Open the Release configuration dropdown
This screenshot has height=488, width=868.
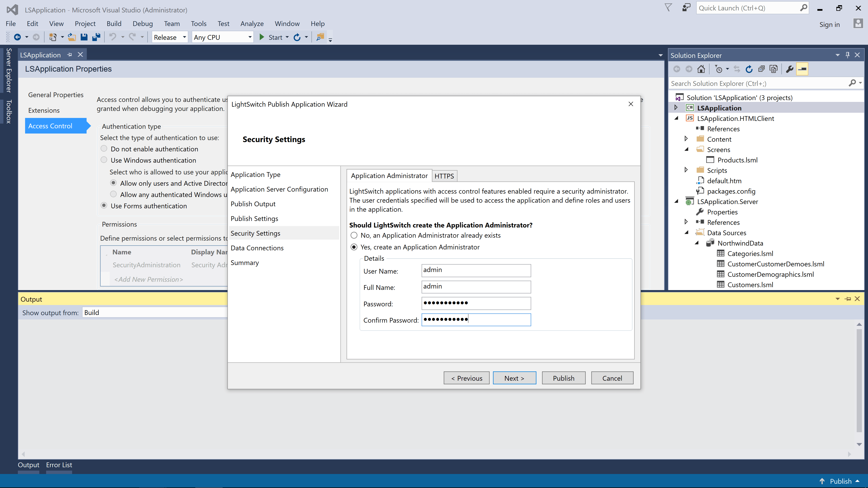pos(170,37)
